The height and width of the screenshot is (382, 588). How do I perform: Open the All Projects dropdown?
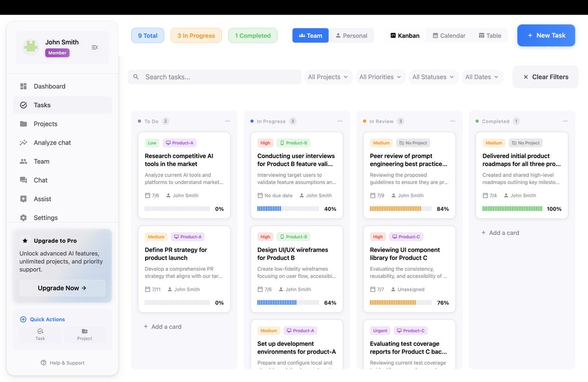(x=328, y=77)
